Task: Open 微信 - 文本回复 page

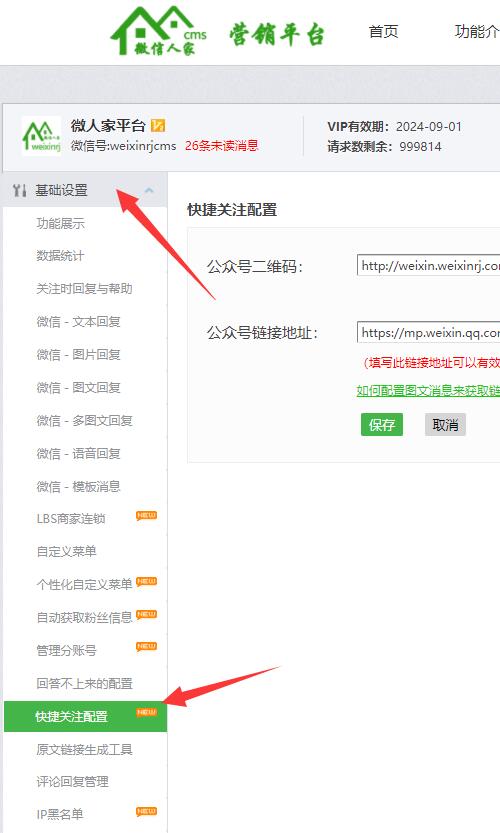Action: pos(78,321)
